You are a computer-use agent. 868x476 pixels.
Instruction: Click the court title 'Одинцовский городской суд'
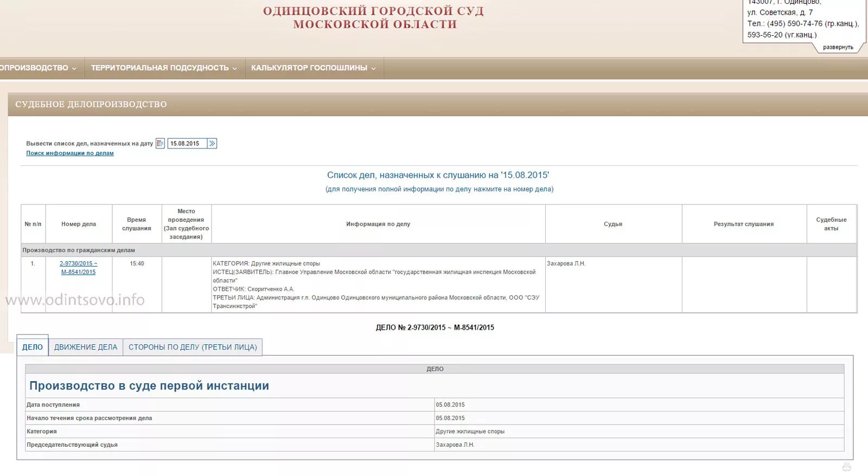[374, 11]
